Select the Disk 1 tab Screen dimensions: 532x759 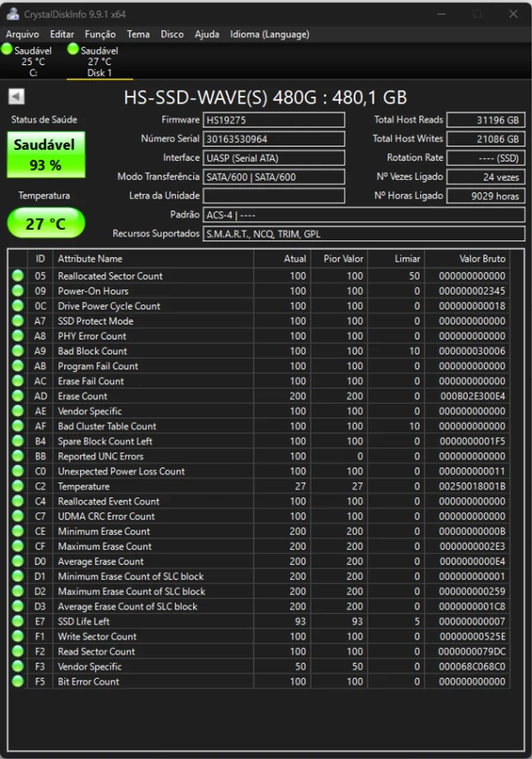point(100,62)
